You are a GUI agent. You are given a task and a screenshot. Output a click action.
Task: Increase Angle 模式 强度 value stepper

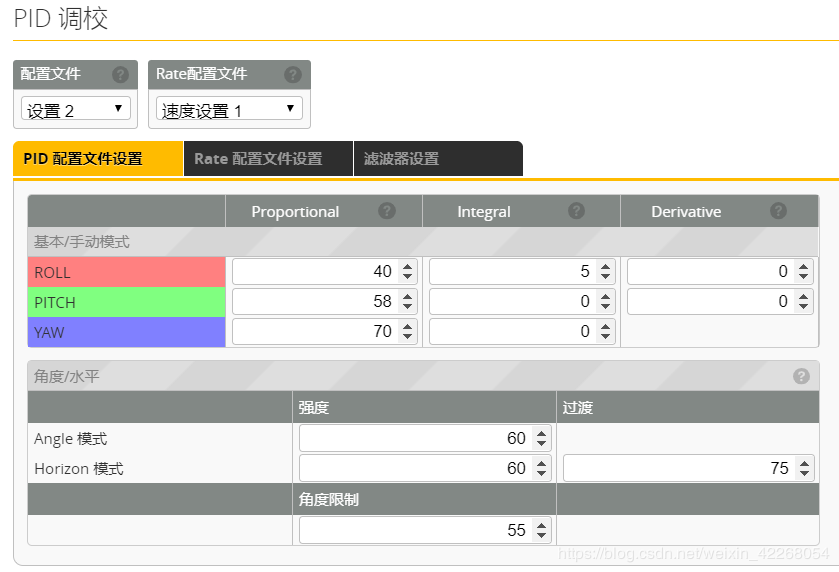click(541, 433)
